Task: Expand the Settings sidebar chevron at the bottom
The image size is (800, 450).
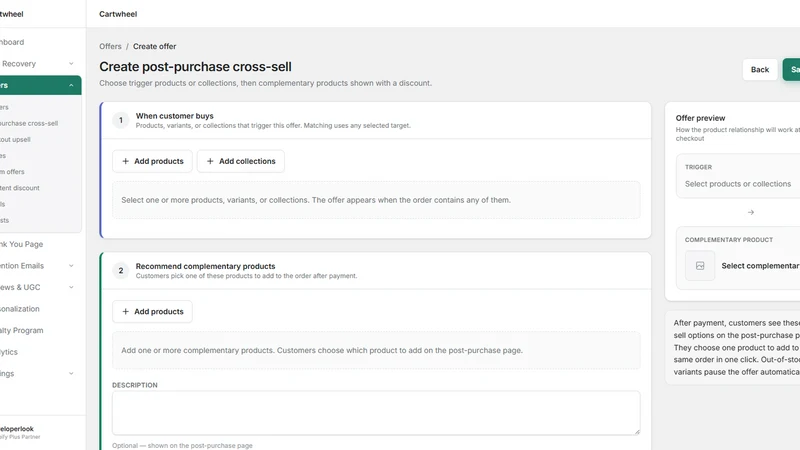Action: [x=71, y=373]
